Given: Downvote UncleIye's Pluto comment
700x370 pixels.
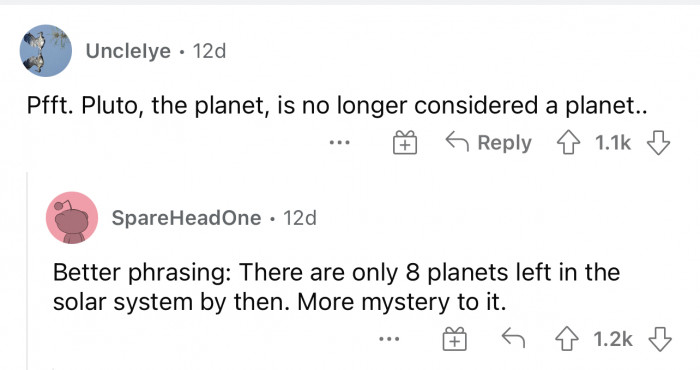Looking at the screenshot, I should point(659,143).
